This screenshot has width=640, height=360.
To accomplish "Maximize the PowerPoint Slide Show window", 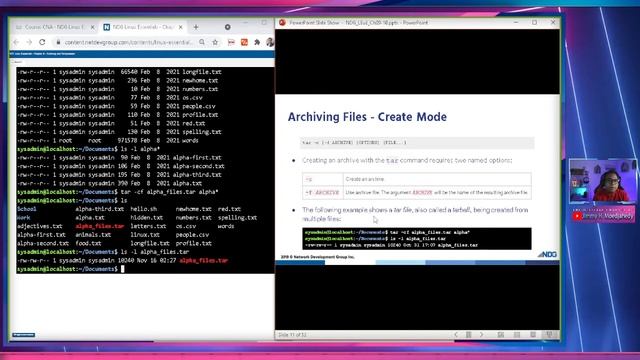I will [x=534, y=23].
